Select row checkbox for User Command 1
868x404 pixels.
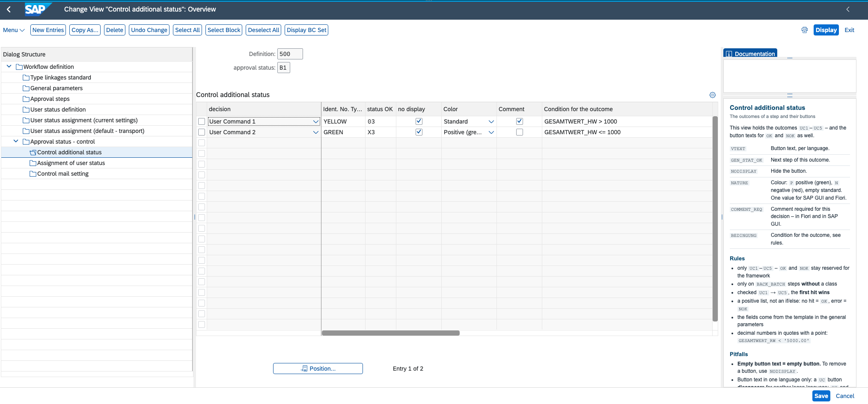202,121
